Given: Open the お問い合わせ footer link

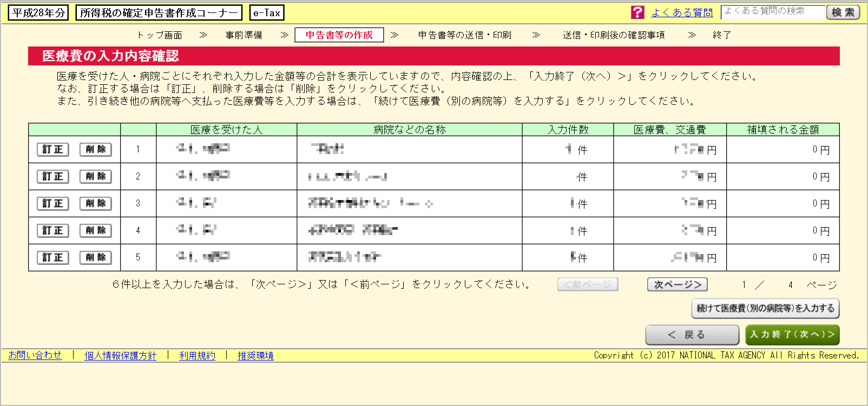Looking at the screenshot, I should pos(35,355).
